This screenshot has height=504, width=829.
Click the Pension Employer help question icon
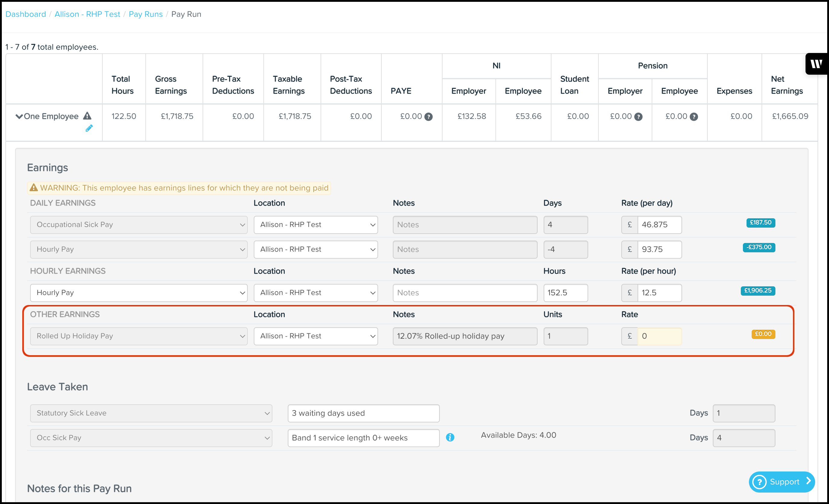(x=638, y=117)
